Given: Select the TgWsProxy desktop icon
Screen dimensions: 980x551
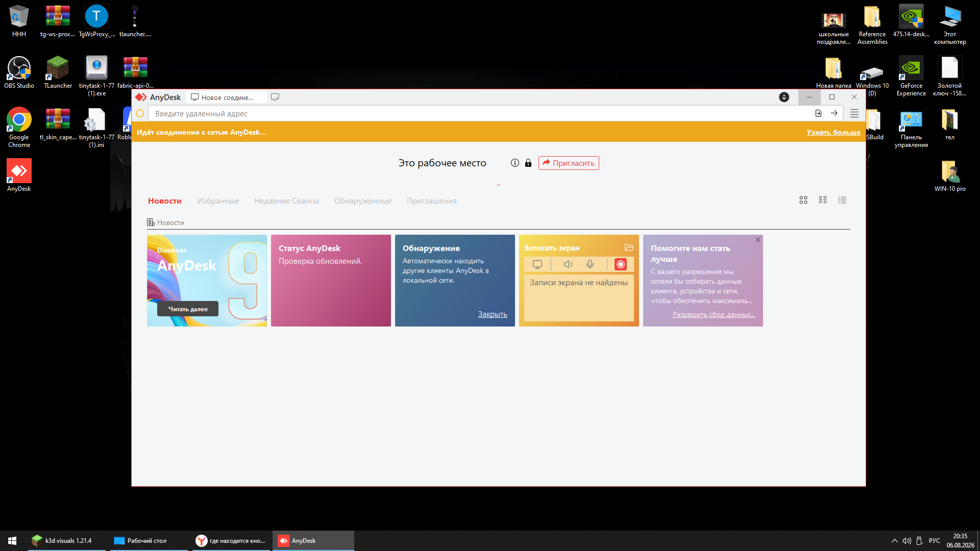Looking at the screenshot, I should 97,21.
